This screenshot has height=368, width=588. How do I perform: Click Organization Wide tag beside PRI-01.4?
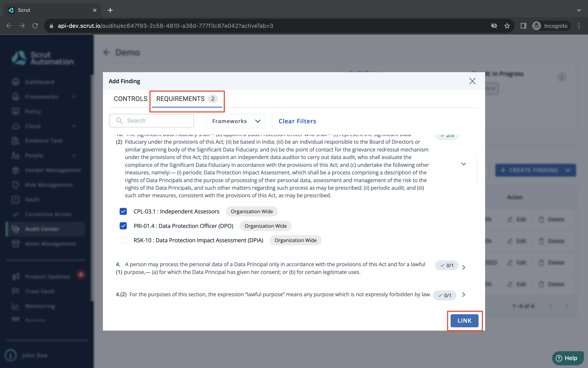coord(266,226)
